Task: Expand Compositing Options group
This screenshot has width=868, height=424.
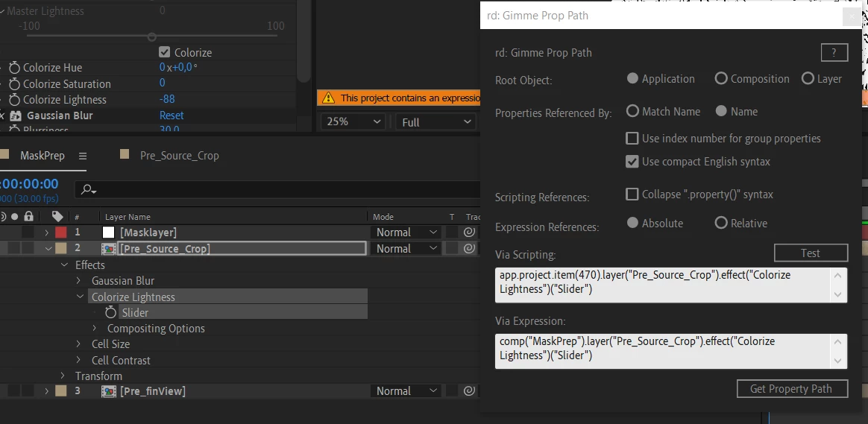Action: (x=95, y=328)
